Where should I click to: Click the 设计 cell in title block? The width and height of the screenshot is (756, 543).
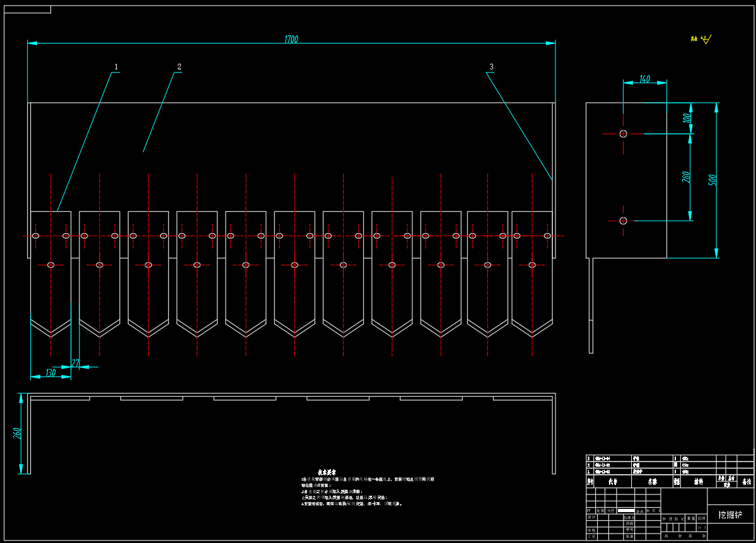(591, 517)
